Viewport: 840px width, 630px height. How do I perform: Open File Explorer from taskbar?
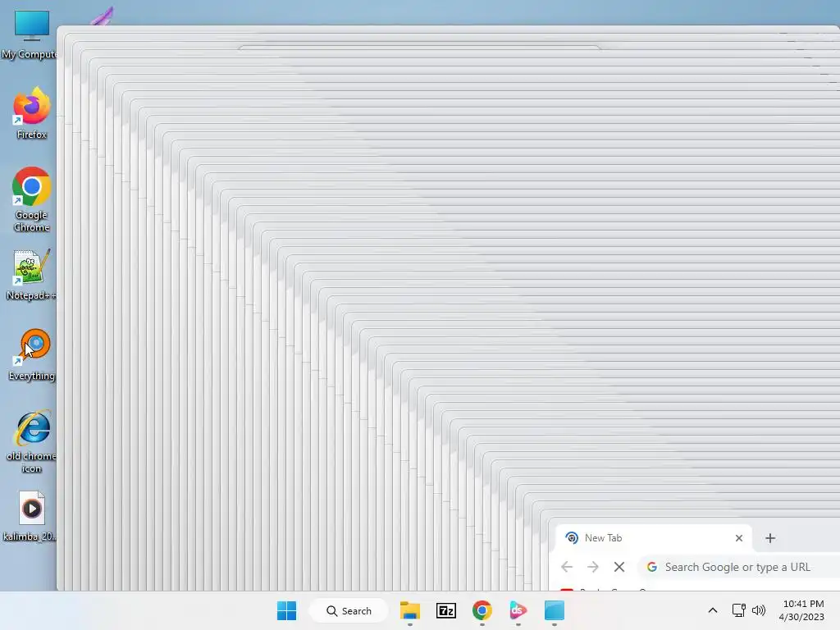(x=410, y=610)
